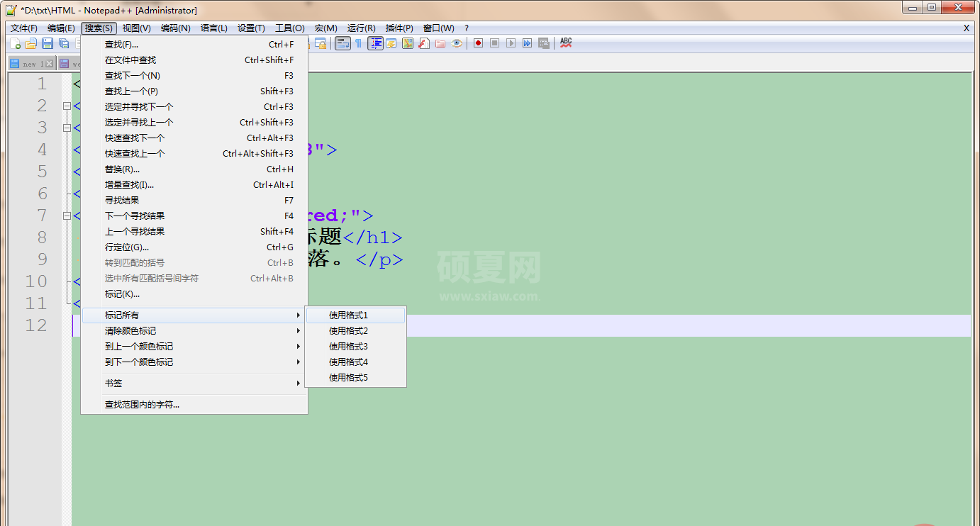Choose 查找范围内的字符... menu entry
Screen dimensions: 980x526
194,405
